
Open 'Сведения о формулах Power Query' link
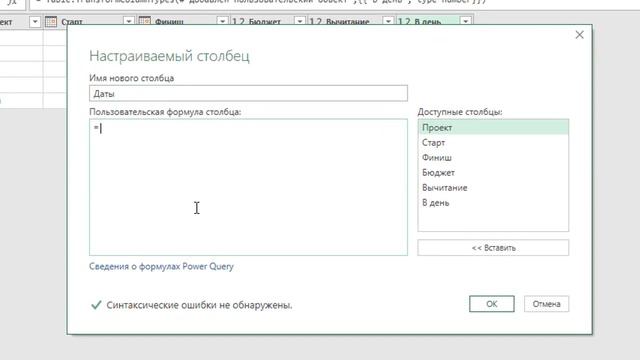click(161, 267)
